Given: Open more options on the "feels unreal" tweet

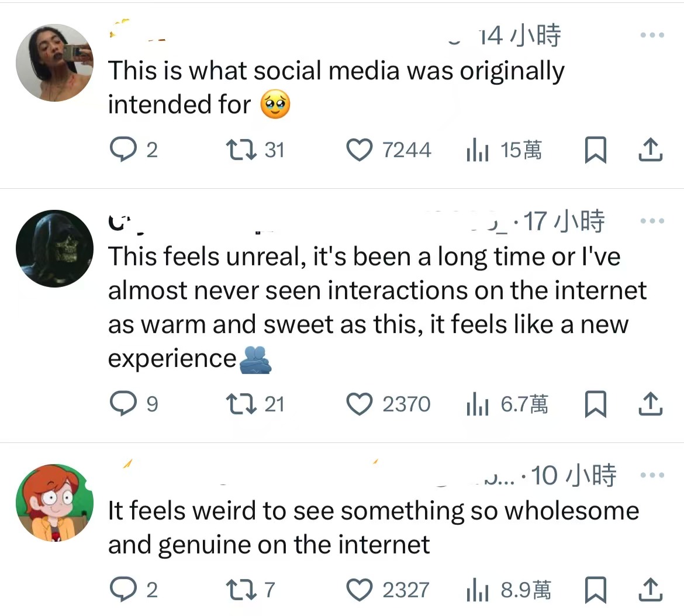Looking at the screenshot, I should point(652,222).
